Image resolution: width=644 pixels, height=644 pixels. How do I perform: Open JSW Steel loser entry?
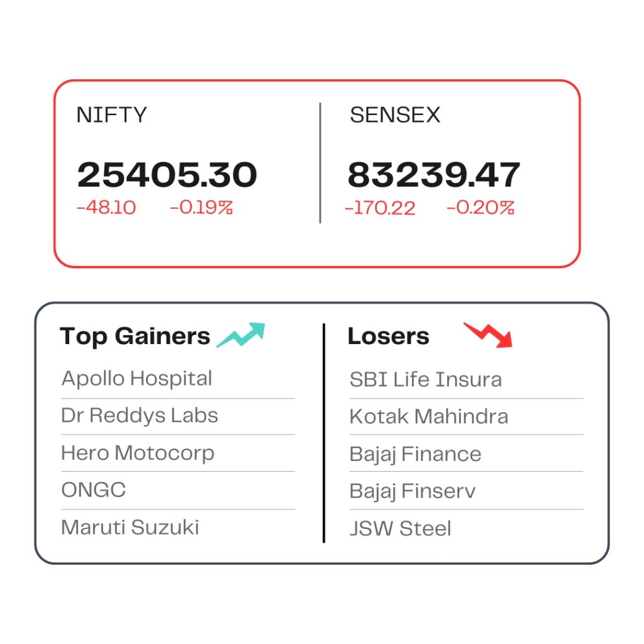(401, 528)
